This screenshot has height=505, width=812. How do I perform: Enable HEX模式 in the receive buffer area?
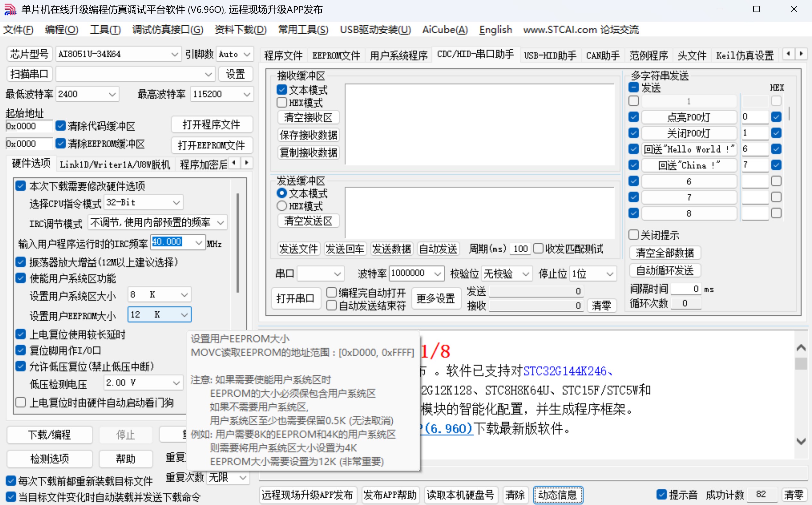coord(281,103)
